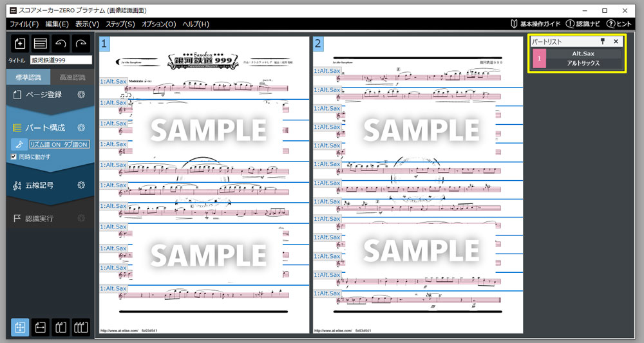Open settings gear for 五線記号
644x343 pixels.
tap(81, 185)
